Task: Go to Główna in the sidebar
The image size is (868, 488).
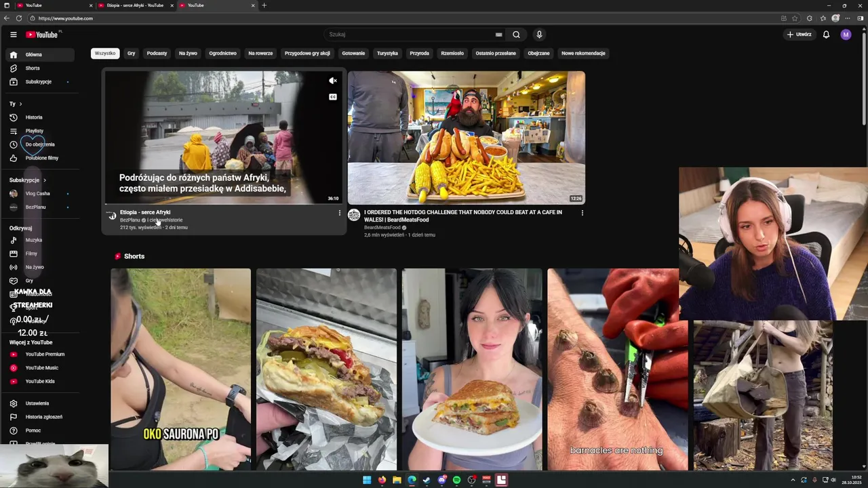Action: pyautogui.click(x=41, y=54)
